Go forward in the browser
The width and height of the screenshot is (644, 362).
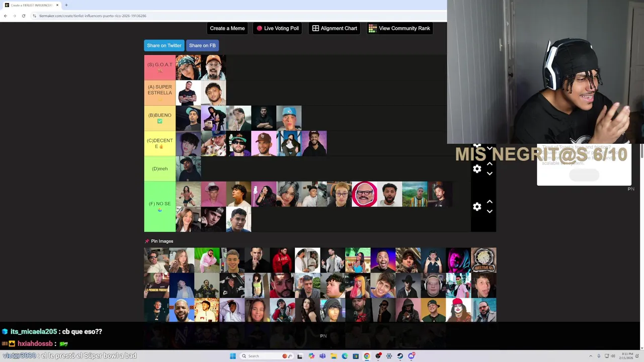pos(14,16)
